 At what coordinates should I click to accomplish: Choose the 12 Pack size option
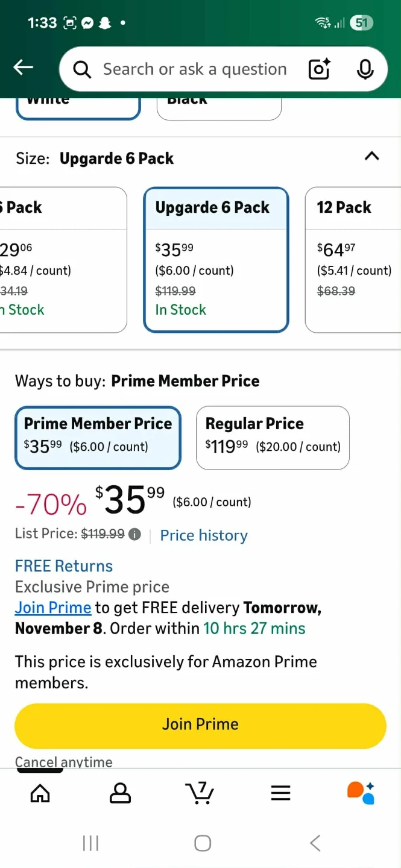[x=353, y=260]
